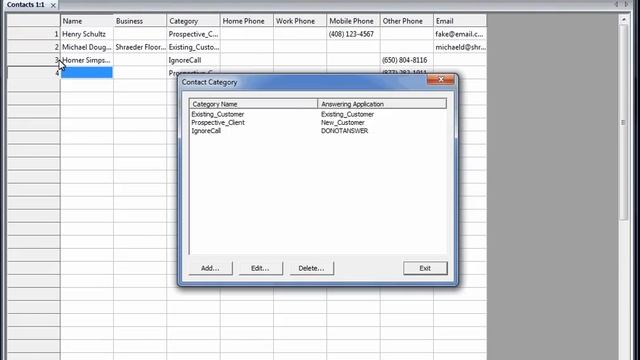
Task: Click the Mobile Phone column header
Action: [x=353, y=21]
